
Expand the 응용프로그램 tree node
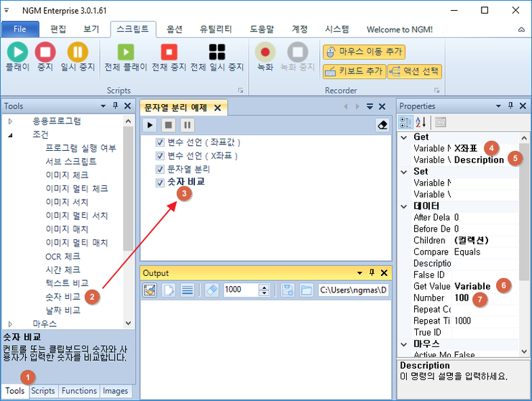click(x=10, y=121)
